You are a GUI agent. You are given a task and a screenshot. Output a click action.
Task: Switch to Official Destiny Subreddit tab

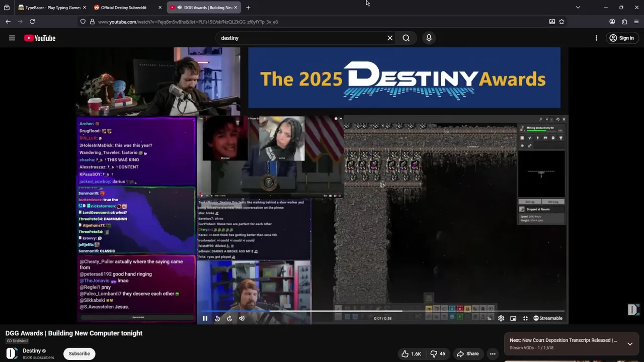[128, 8]
